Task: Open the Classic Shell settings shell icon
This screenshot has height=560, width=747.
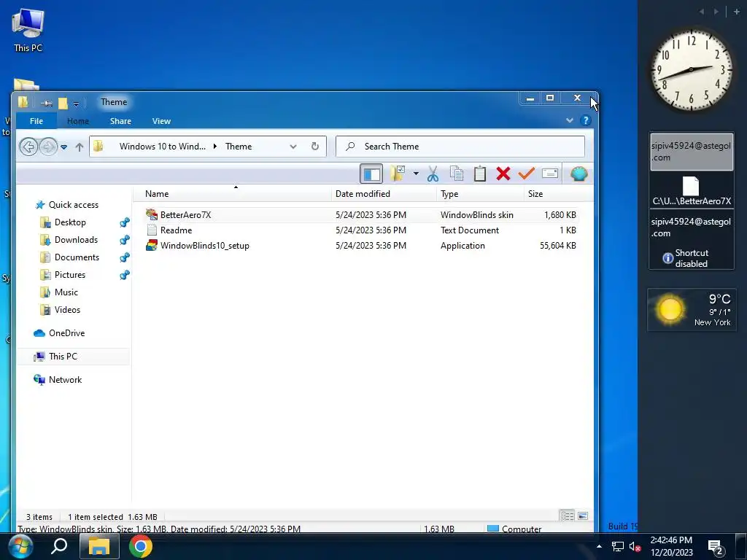Action: coord(578,174)
